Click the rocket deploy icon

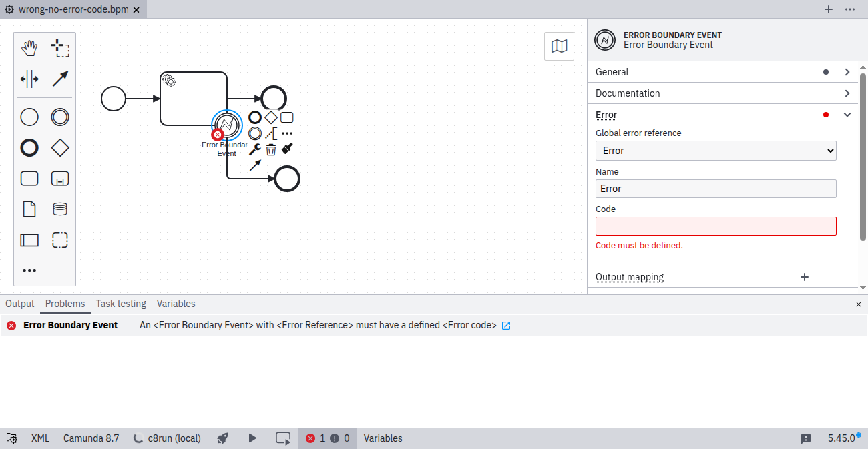click(224, 438)
